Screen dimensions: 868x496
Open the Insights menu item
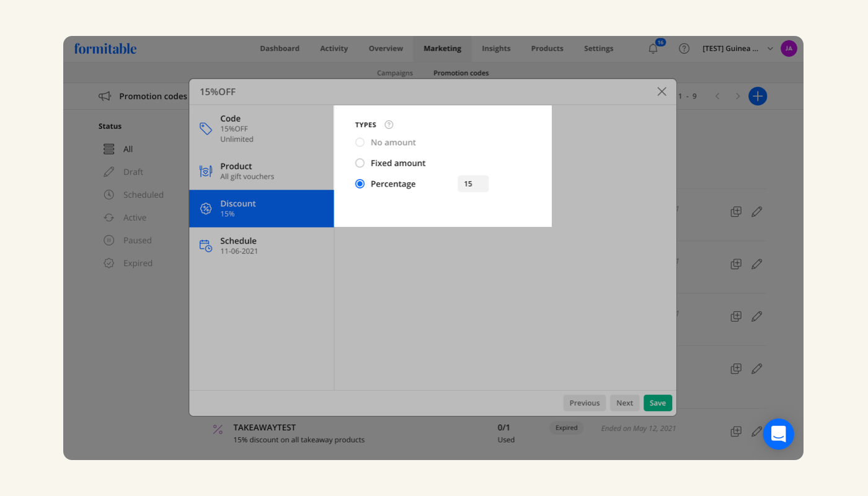click(496, 48)
